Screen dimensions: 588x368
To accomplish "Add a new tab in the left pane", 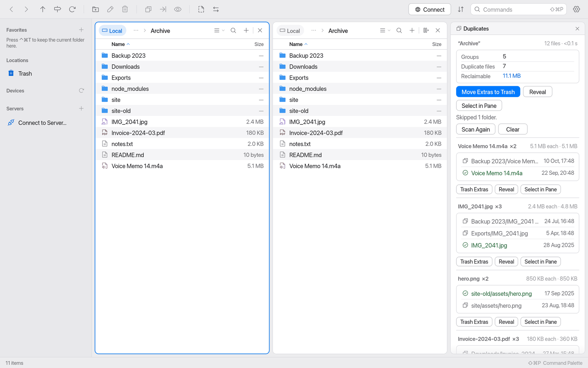I will click(x=246, y=31).
